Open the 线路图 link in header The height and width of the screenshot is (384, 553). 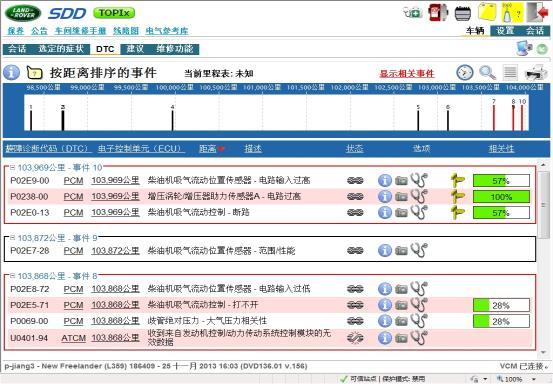coord(126,31)
